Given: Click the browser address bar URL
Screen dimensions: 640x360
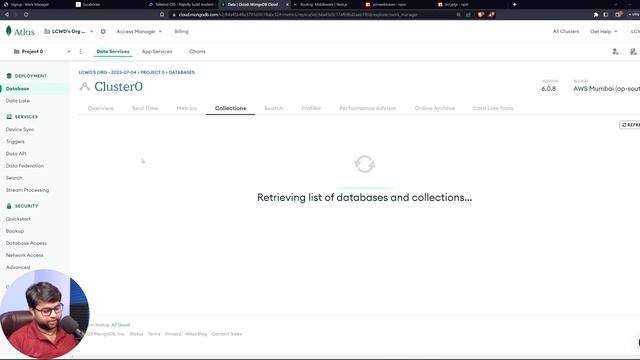Looking at the screenshot, I should pos(298,15).
